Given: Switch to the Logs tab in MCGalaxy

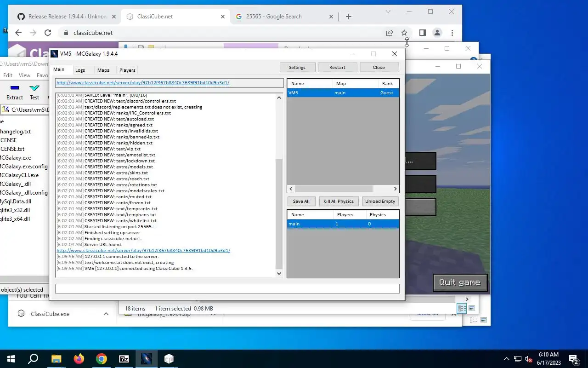Looking at the screenshot, I should click(80, 70).
